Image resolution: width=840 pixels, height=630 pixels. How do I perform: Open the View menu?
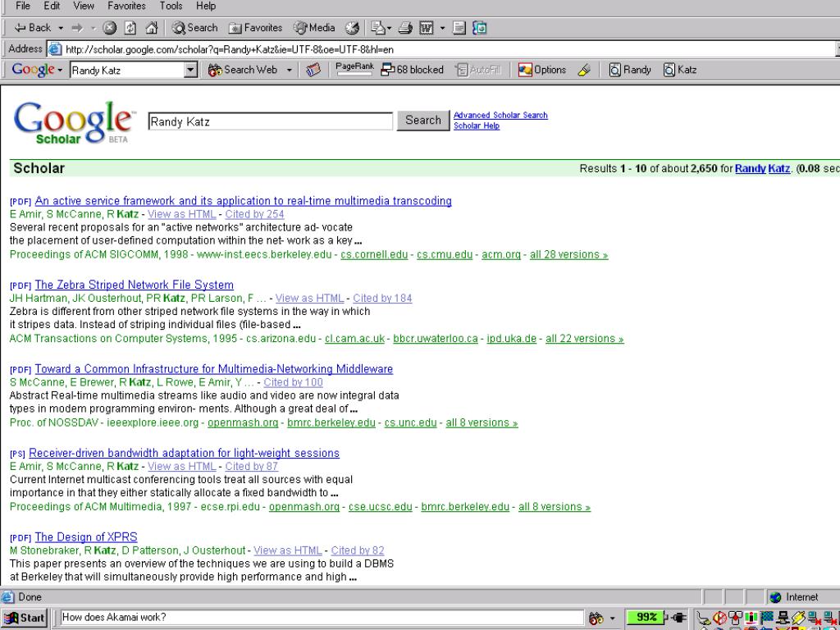pos(84,6)
